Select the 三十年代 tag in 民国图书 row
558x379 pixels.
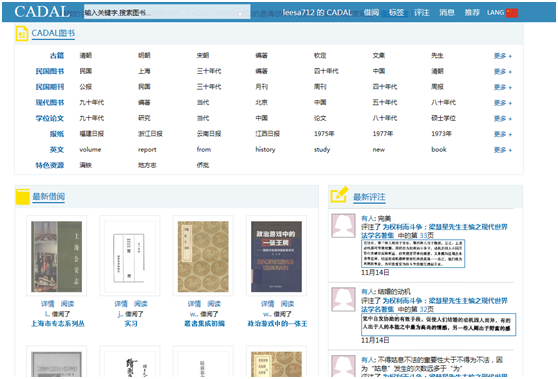(x=209, y=71)
